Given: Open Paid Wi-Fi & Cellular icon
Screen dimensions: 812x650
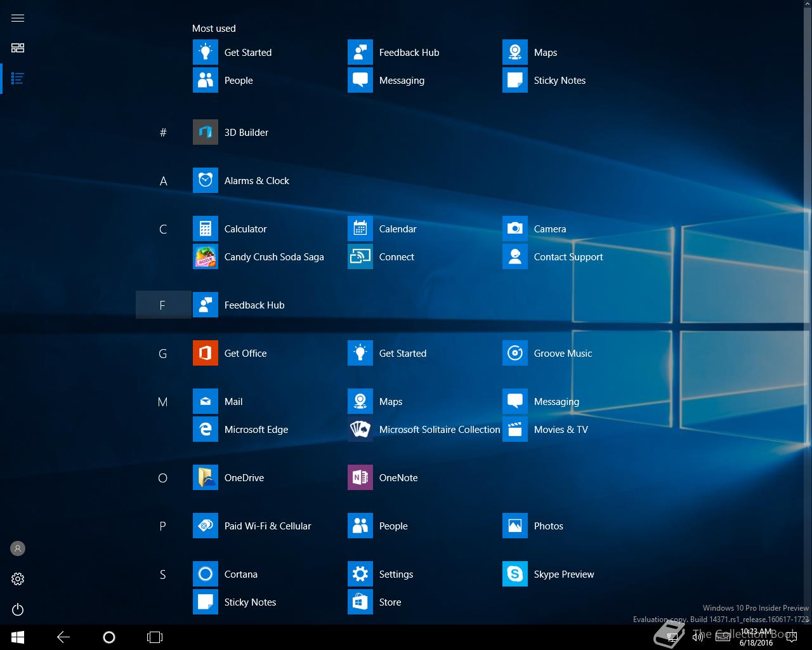Looking at the screenshot, I should click(206, 526).
